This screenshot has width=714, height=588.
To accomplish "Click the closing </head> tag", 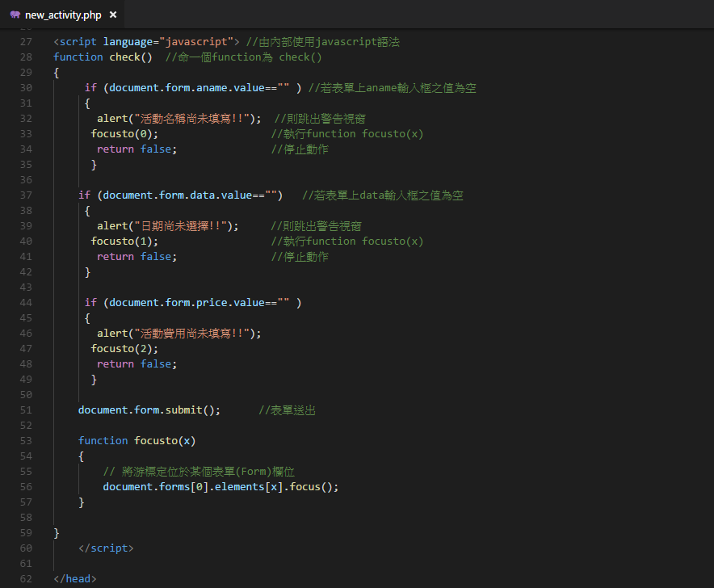I will [x=74, y=579].
